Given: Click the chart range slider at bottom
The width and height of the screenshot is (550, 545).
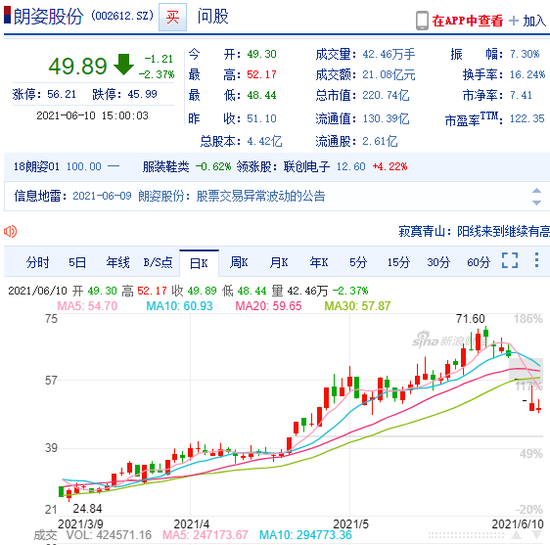Looking at the screenshot, I should pos(466,535).
